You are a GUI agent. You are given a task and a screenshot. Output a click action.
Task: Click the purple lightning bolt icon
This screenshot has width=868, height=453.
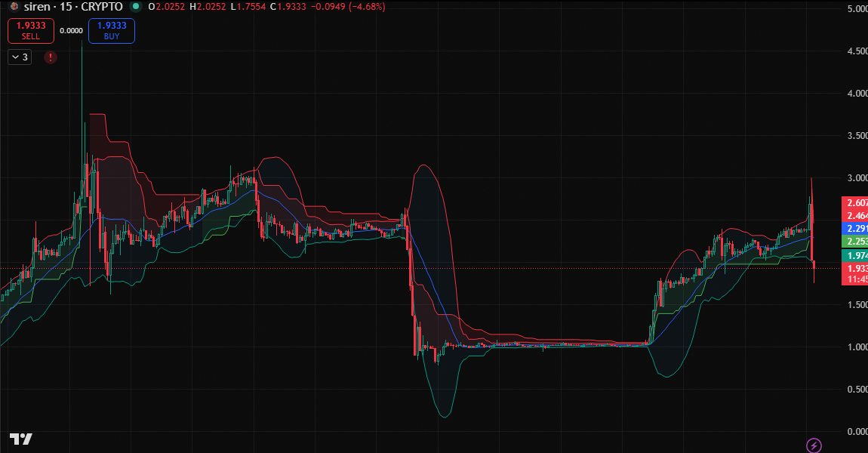[814, 445]
